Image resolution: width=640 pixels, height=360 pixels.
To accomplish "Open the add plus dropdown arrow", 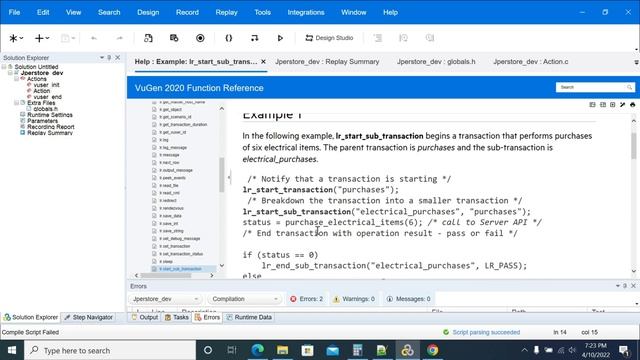I will 47,38.
